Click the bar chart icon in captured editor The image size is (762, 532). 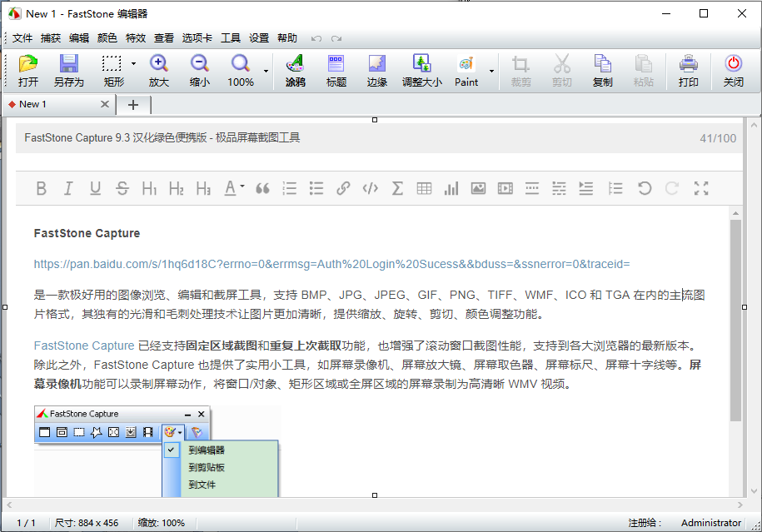pyautogui.click(x=451, y=188)
